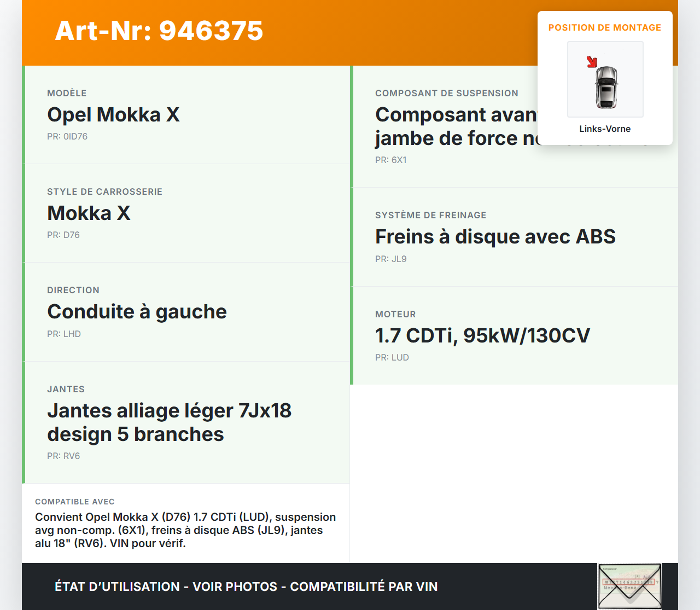The image size is (700, 610).
Task: Click the Links-Vorne position indicator
Action: click(605, 129)
